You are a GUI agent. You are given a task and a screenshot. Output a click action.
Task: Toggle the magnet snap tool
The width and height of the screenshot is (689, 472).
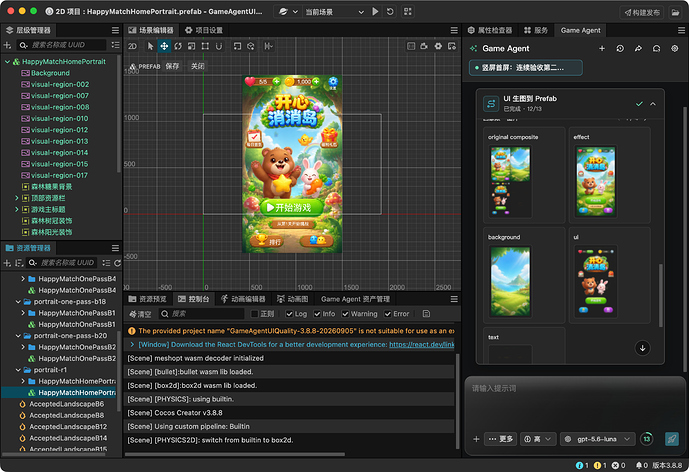[x=218, y=46]
